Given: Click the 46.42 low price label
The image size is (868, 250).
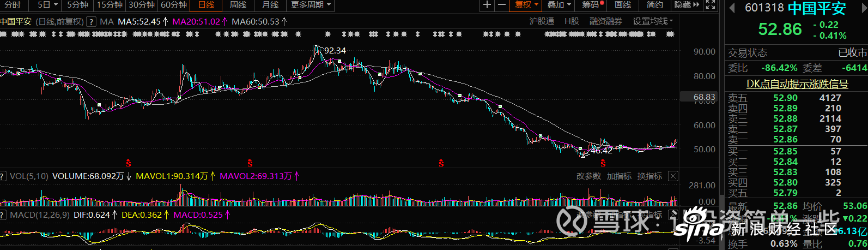Looking at the screenshot, I should point(602,151).
